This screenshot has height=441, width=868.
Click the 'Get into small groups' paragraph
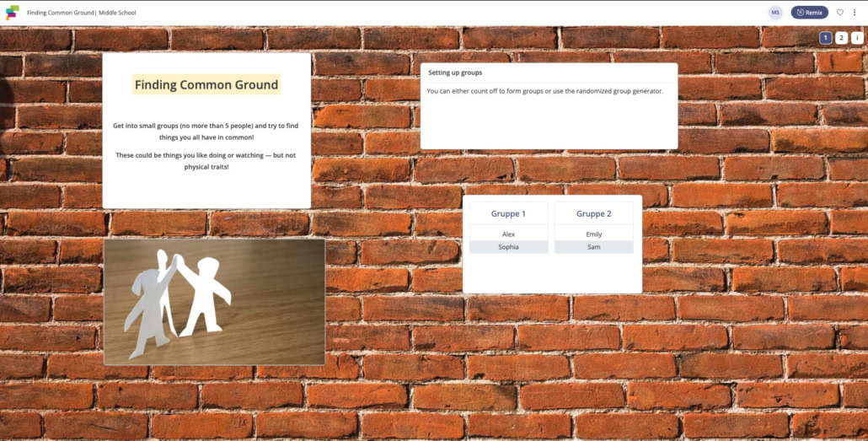tap(206, 132)
